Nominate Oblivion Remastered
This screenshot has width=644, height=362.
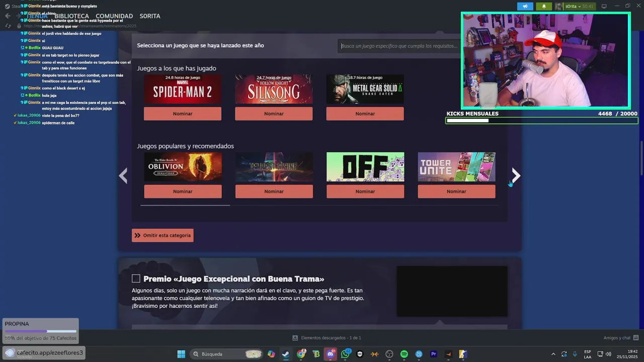(x=183, y=192)
